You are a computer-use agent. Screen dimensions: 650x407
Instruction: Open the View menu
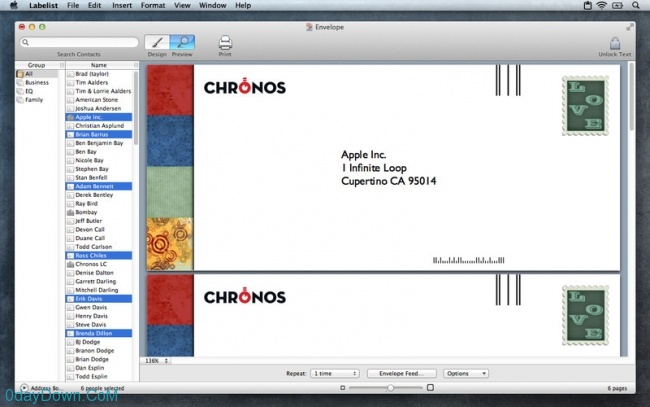click(182, 5)
